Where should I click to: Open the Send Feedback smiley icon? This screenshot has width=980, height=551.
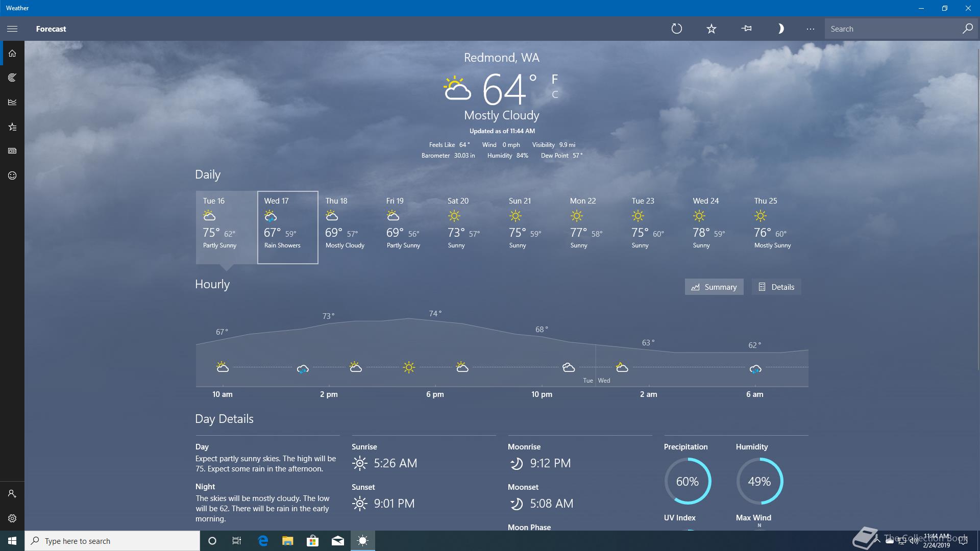12,176
